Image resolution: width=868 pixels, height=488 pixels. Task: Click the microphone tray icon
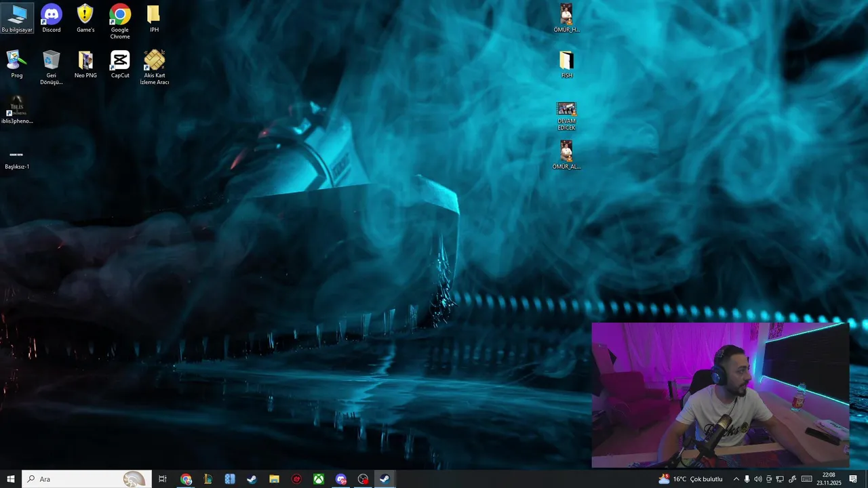pyautogui.click(x=747, y=479)
